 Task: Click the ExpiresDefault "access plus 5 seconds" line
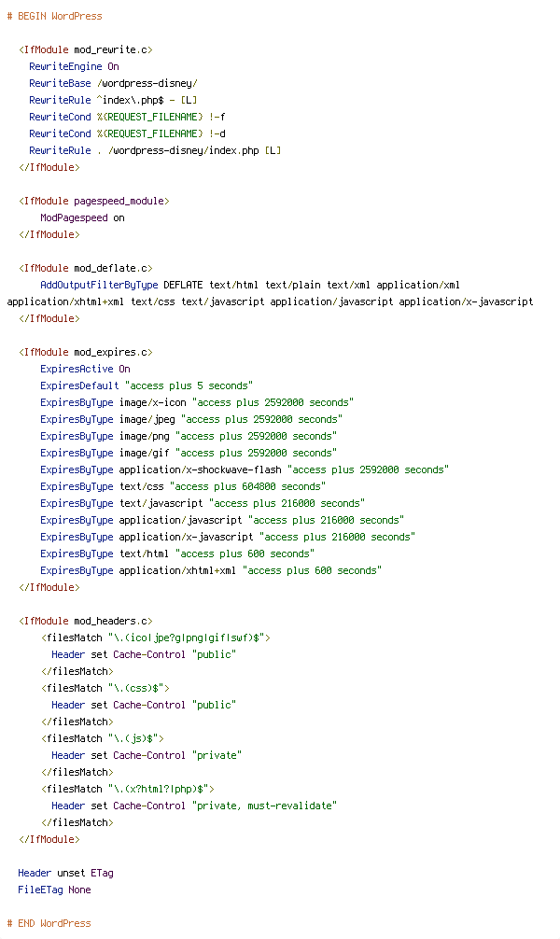(147, 385)
